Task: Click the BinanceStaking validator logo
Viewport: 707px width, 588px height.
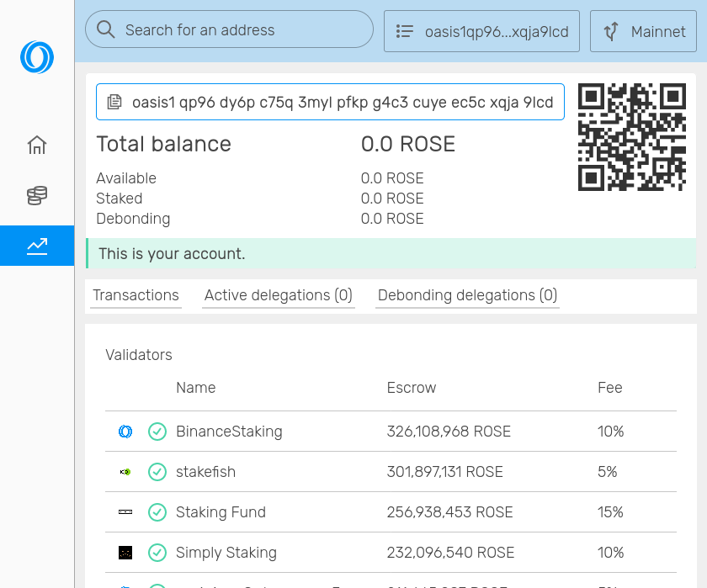Action: coord(125,432)
